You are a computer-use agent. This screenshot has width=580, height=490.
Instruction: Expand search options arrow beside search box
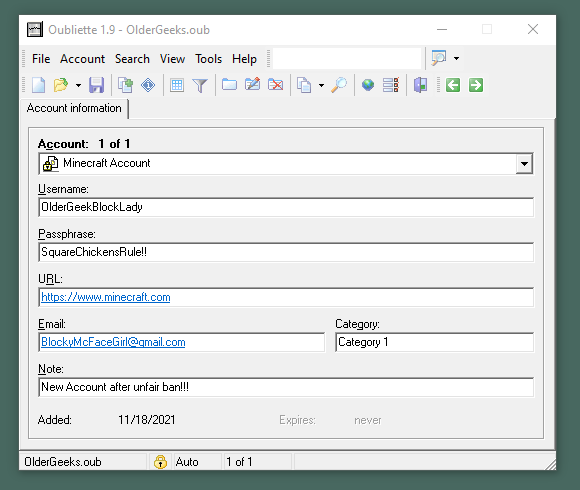point(456,58)
